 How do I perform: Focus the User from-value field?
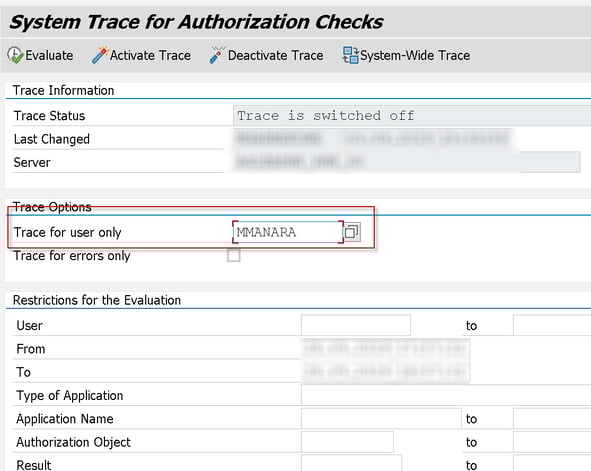tap(356, 325)
